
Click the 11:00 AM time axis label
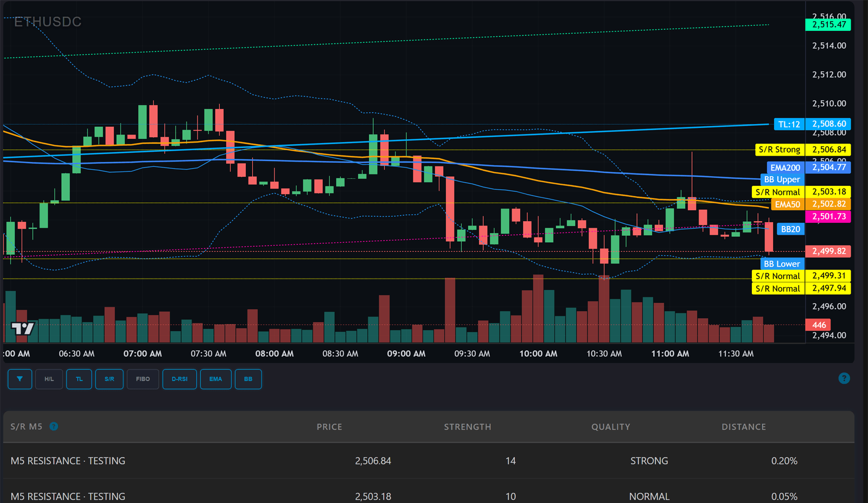(x=670, y=353)
